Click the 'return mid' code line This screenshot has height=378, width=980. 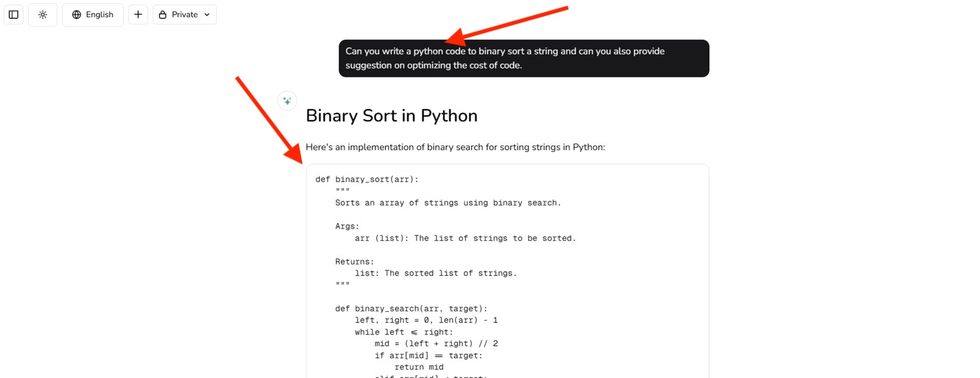[419, 367]
